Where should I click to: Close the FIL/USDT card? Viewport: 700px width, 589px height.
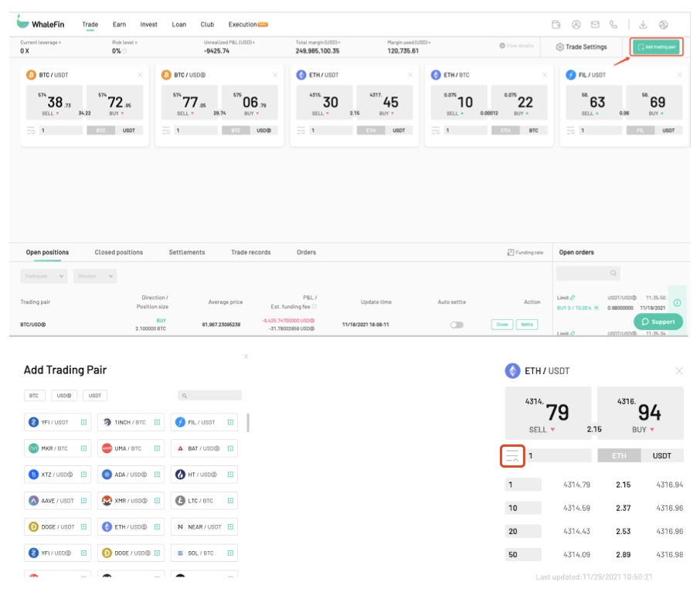pyautogui.click(x=679, y=75)
